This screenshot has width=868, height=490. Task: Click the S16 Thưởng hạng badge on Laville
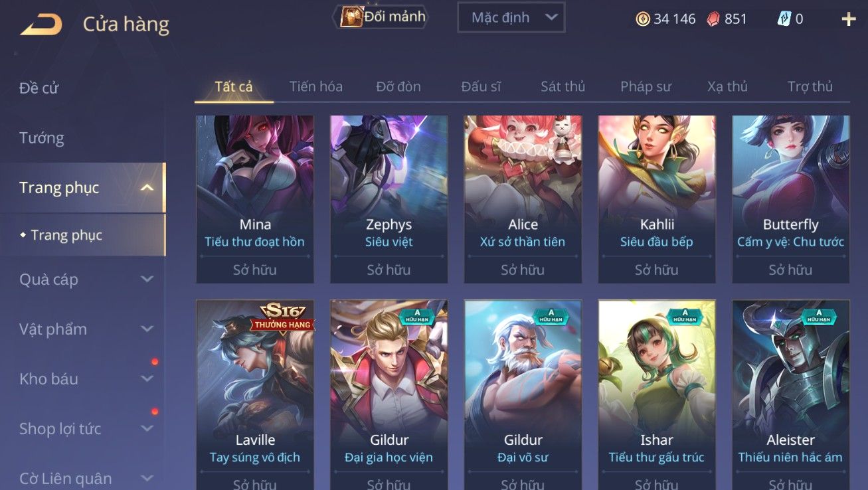pos(282,317)
